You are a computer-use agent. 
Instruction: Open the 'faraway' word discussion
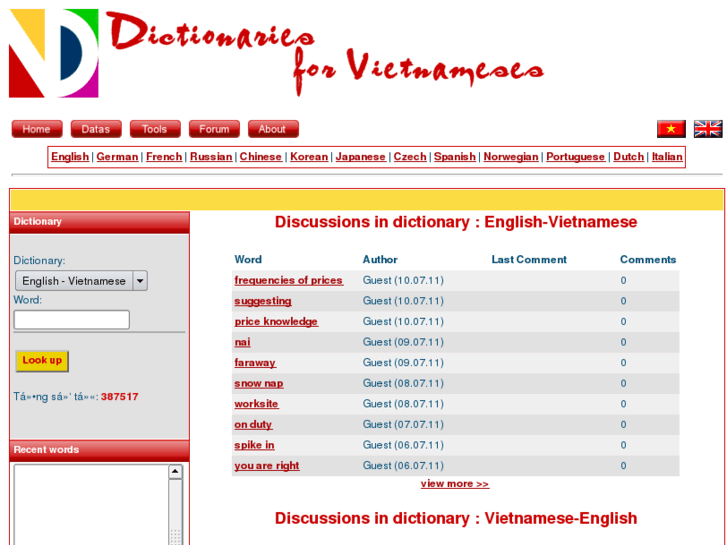point(255,363)
